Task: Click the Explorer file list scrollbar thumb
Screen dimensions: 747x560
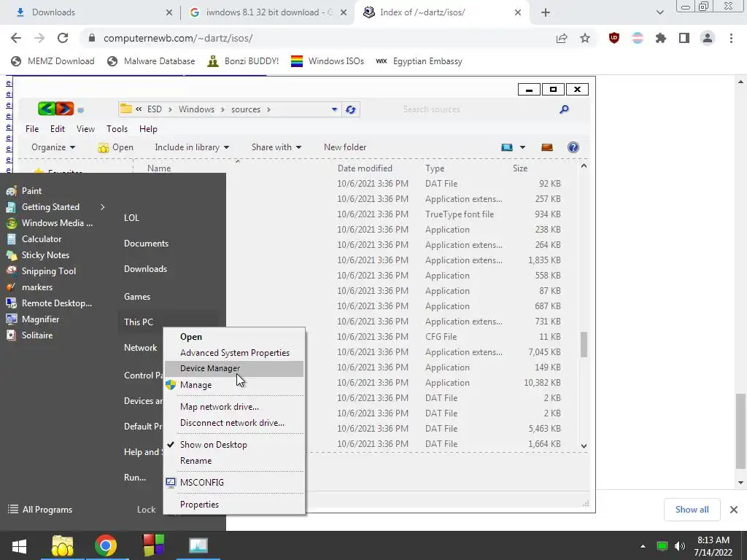Action: (x=584, y=344)
